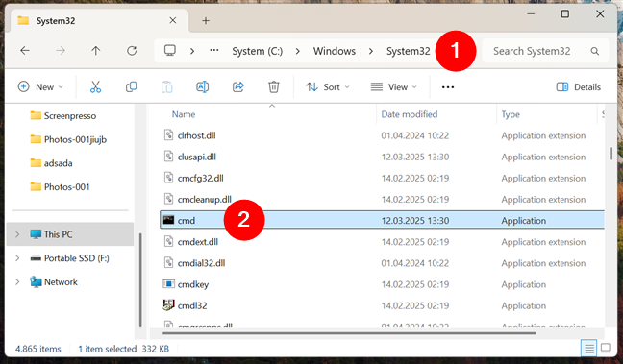Viewport: 623px width, 364px height.
Task: Click the Cut scissors icon
Action: tap(95, 87)
